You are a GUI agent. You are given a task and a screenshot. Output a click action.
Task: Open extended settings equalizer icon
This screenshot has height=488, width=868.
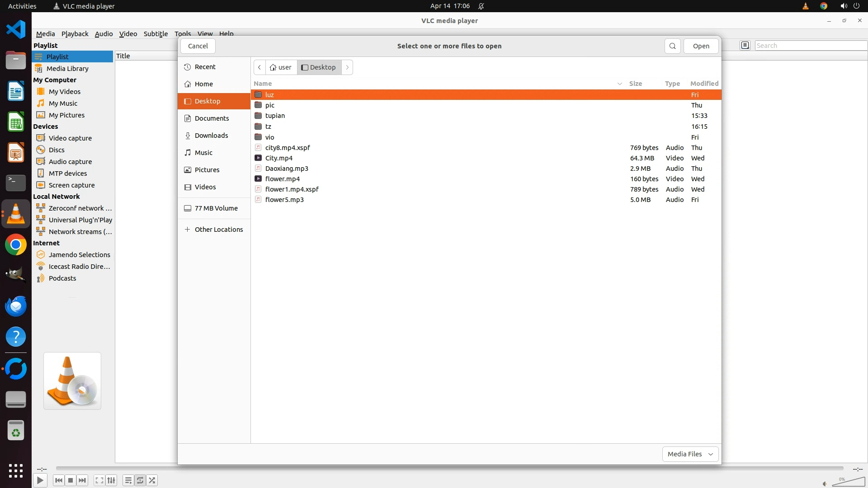(x=111, y=480)
